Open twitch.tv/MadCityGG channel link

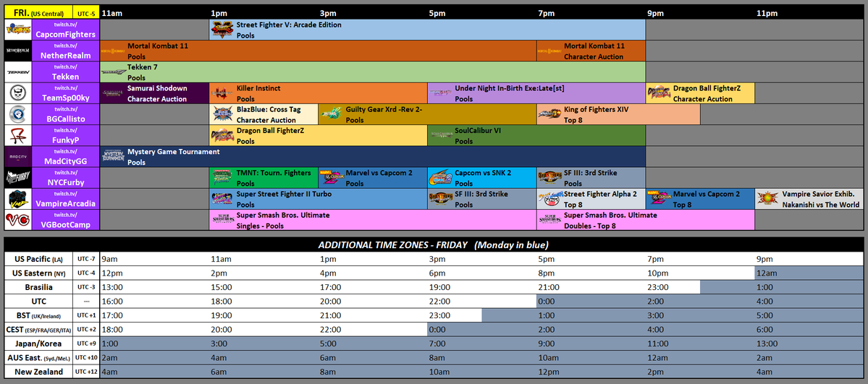[x=65, y=157]
